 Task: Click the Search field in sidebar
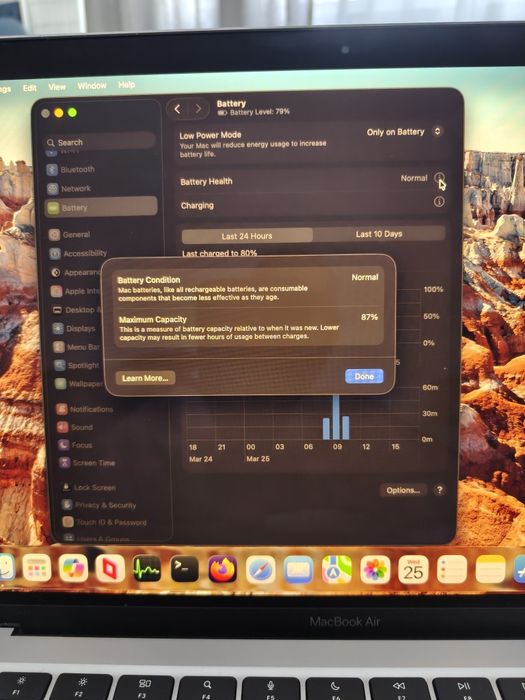point(100,142)
